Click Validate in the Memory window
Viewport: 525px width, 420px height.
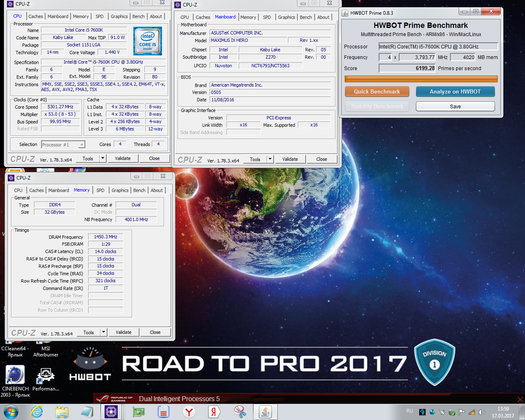click(x=123, y=332)
